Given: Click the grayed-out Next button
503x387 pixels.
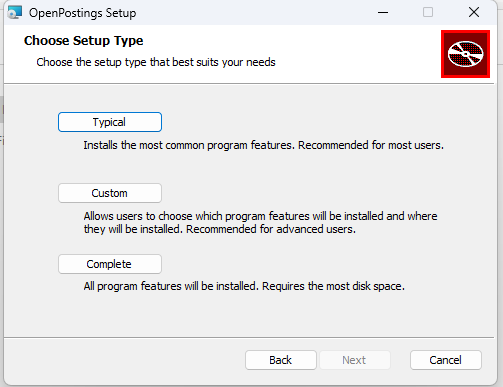Looking at the screenshot, I should (x=355, y=360).
